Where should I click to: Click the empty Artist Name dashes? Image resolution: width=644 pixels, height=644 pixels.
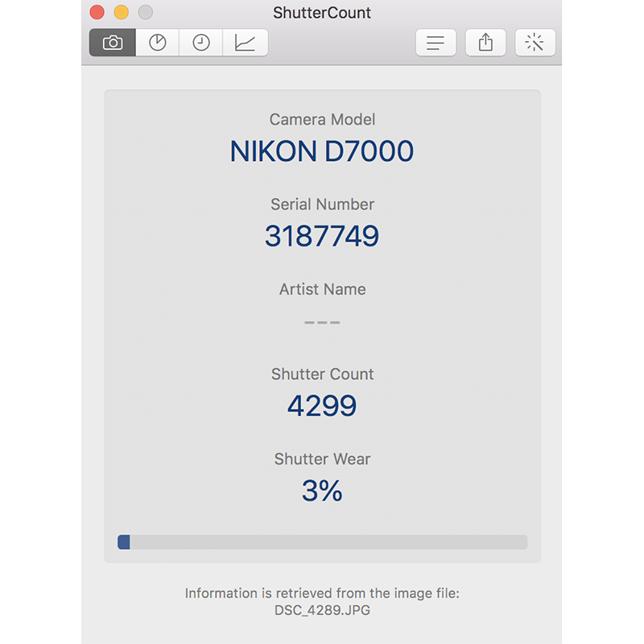[x=322, y=322]
